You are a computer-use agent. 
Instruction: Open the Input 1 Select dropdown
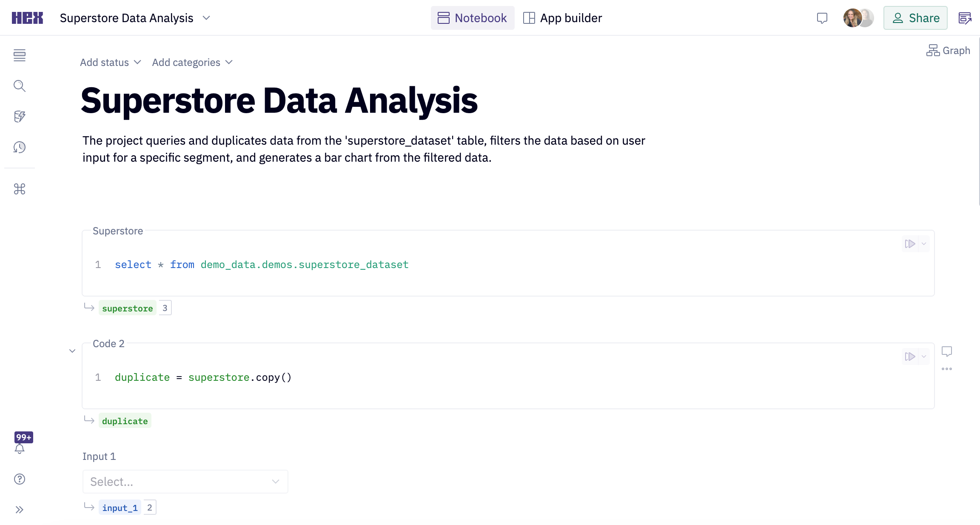(185, 481)
